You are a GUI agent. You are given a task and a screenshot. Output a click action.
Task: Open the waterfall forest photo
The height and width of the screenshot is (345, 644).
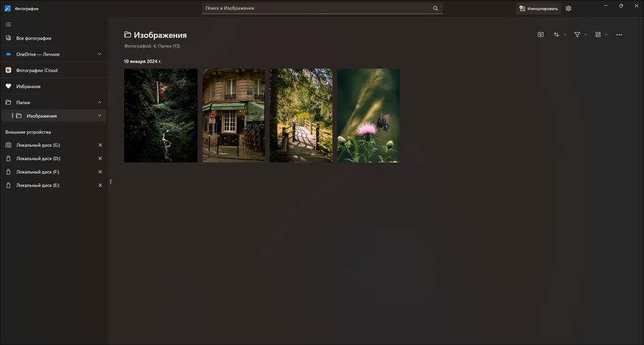(160, 115)
